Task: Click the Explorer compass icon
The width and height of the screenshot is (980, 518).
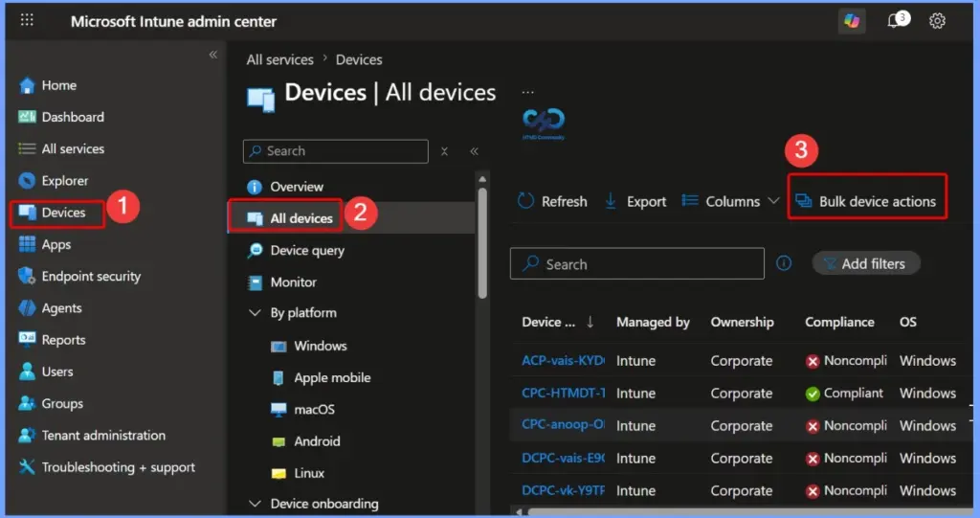Action: (27, 181)
